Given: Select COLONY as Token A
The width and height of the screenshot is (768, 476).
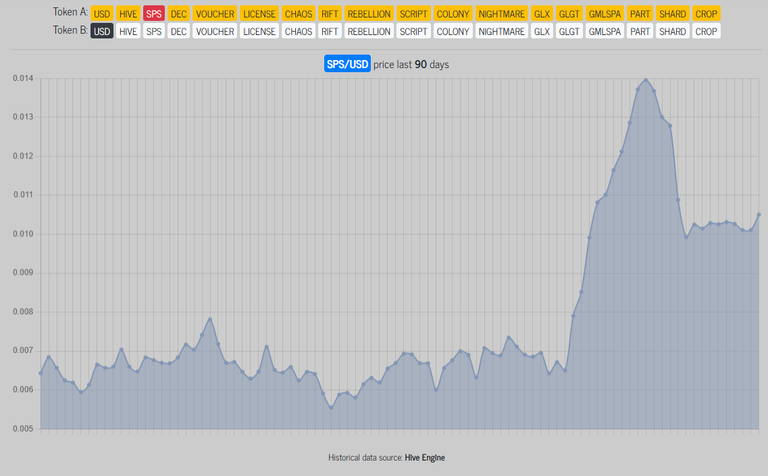Looking at the screenshot, I should click(453, 14).
